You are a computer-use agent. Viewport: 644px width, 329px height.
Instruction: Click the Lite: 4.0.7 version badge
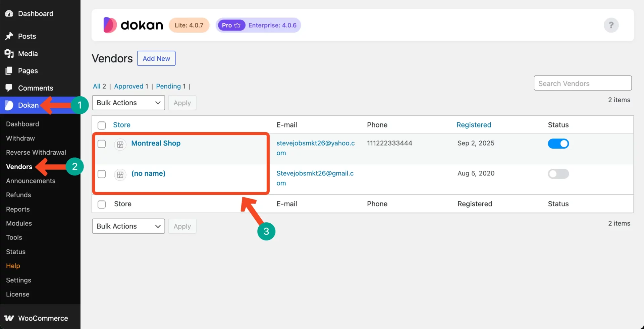[189, 25]
